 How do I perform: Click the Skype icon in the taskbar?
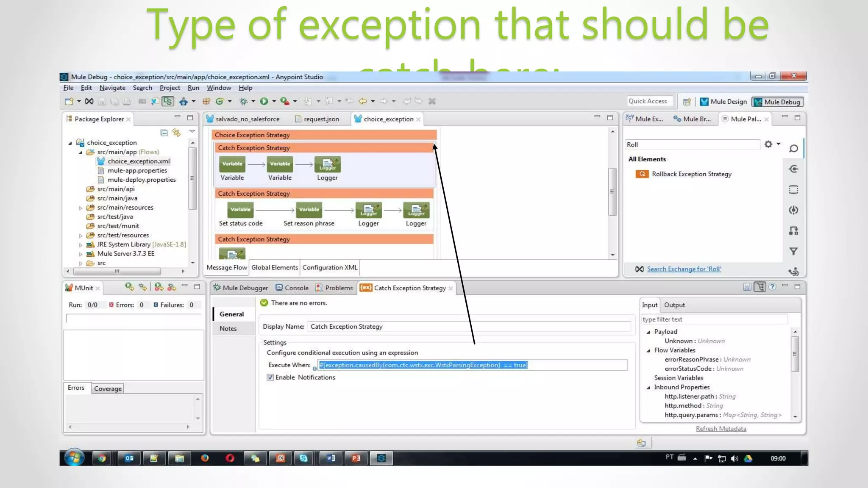pyautogui.click(x=303, y=458)
